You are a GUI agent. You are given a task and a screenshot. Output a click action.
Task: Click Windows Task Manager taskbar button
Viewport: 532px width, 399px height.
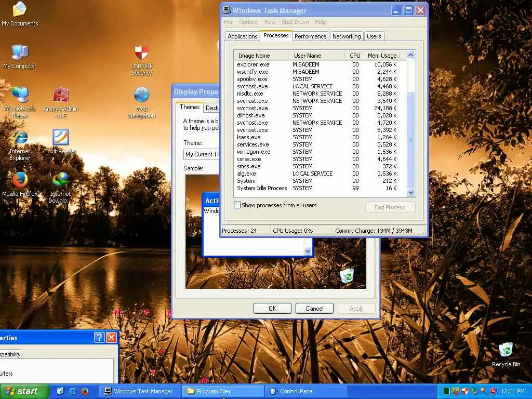(140, 391)
